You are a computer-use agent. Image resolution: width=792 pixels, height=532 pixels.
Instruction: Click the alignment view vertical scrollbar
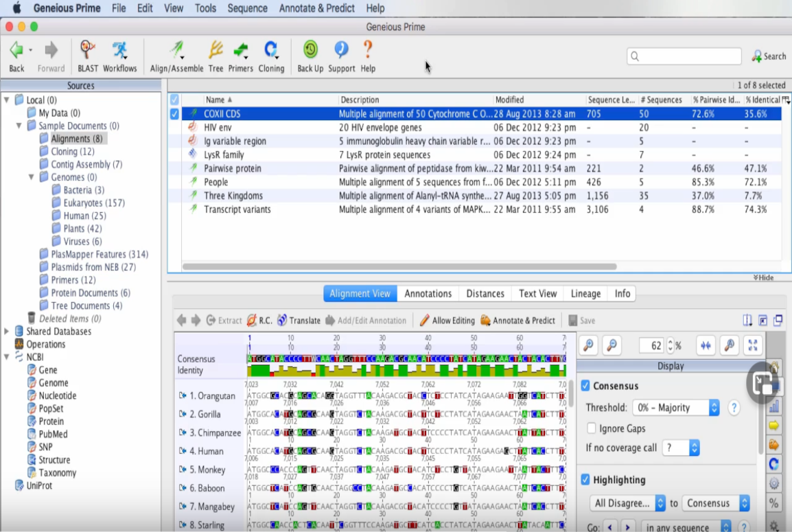click(571, 393)
